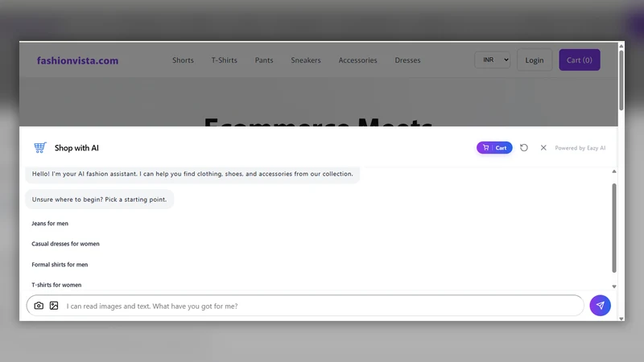
Task: Open the T-Shirts category
Action: click(x=225, y=60)
